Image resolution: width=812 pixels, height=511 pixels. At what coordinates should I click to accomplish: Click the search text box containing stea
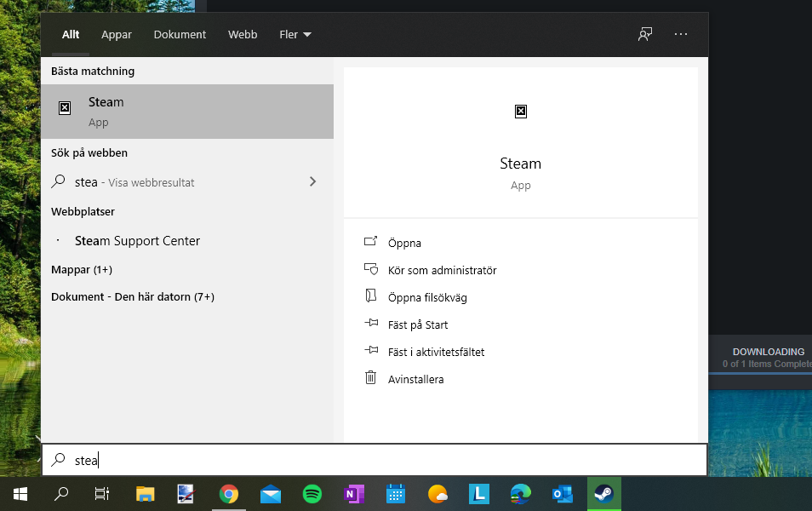[375, 460]
